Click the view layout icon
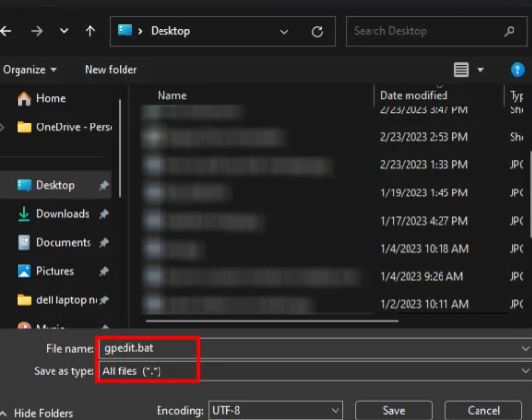This screenshot has width=532, height=420. [461, 70]
